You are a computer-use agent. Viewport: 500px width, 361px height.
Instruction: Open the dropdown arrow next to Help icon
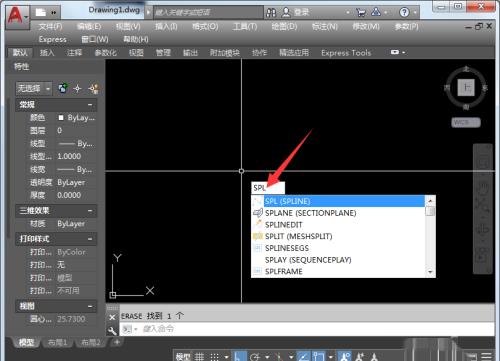coord(415,13)
